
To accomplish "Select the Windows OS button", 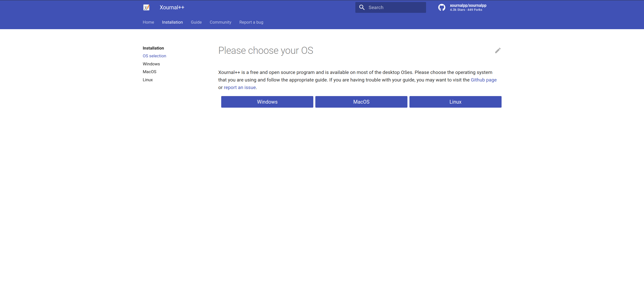I will (267, 102).
